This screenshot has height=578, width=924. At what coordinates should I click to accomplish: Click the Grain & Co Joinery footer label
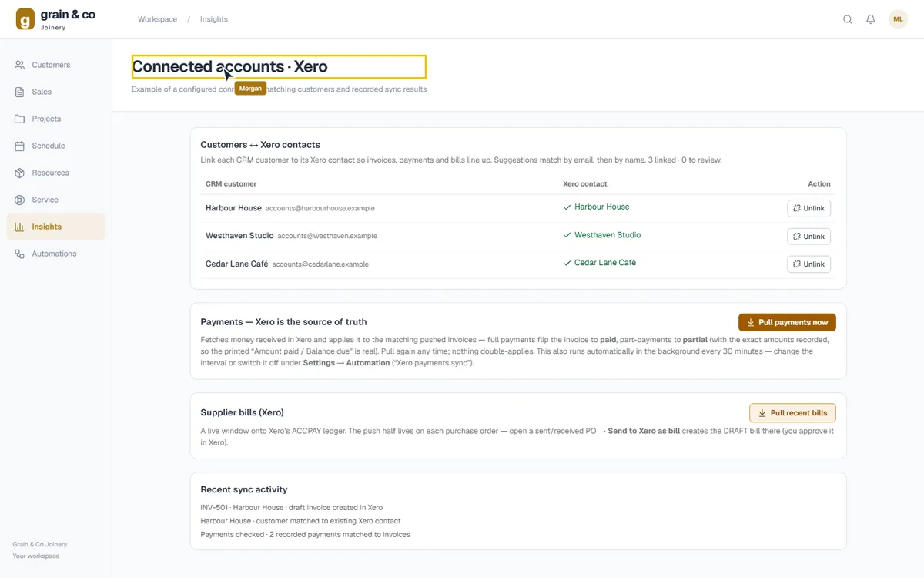[x=39, y=545]
